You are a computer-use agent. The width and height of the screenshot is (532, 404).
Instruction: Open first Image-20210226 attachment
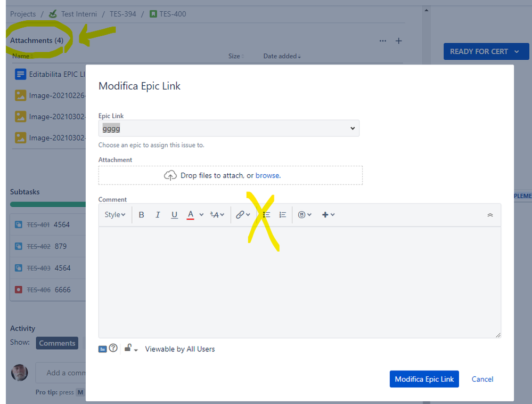coord(57,95)
